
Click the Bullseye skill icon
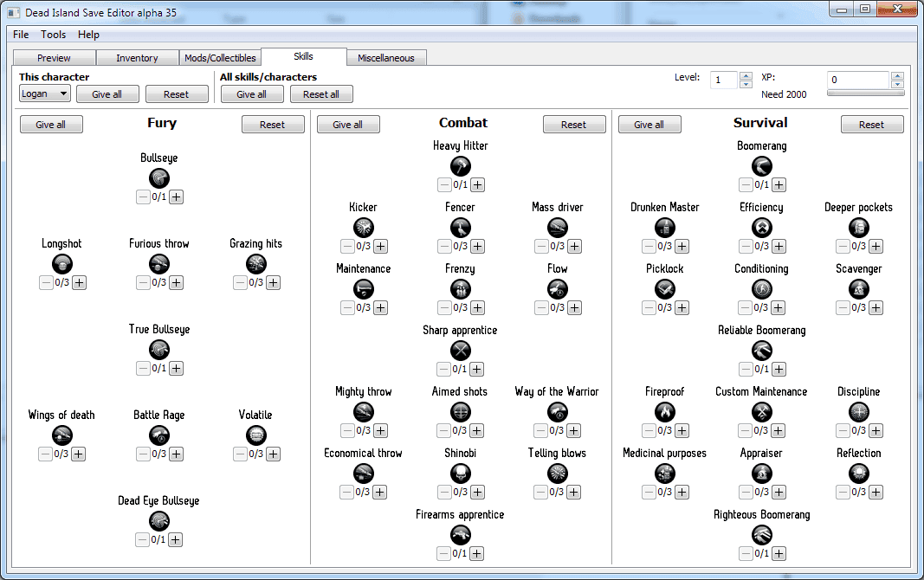click(159, 178)
